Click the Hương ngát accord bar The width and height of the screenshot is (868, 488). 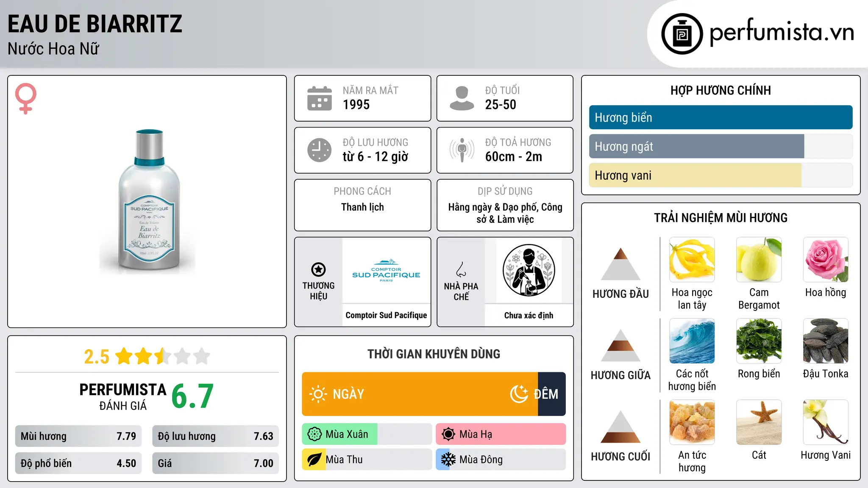point(721,147)
